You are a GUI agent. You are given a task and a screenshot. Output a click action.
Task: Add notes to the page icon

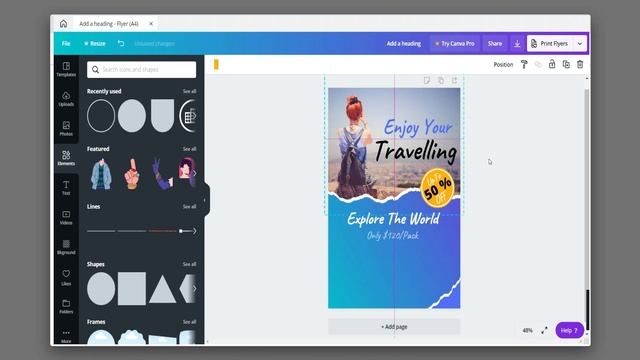click(427, 80)
